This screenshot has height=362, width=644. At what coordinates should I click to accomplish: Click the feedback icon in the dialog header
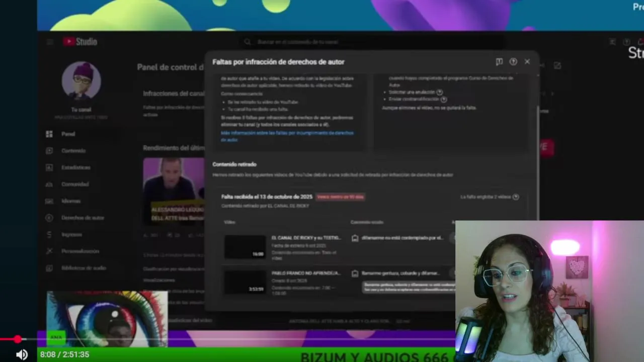[499, 61]
